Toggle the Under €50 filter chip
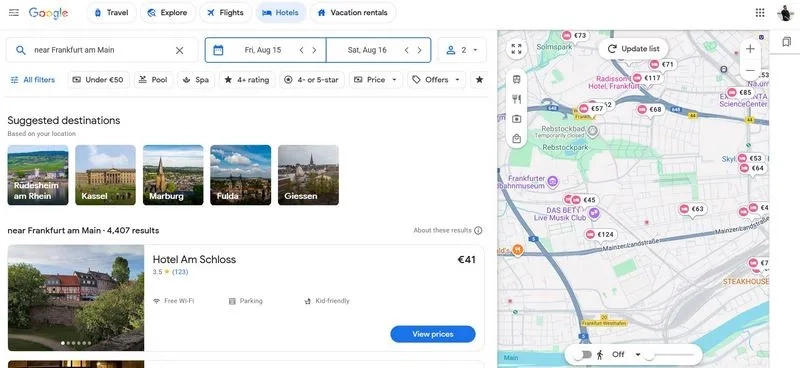 tap(98, 80)
